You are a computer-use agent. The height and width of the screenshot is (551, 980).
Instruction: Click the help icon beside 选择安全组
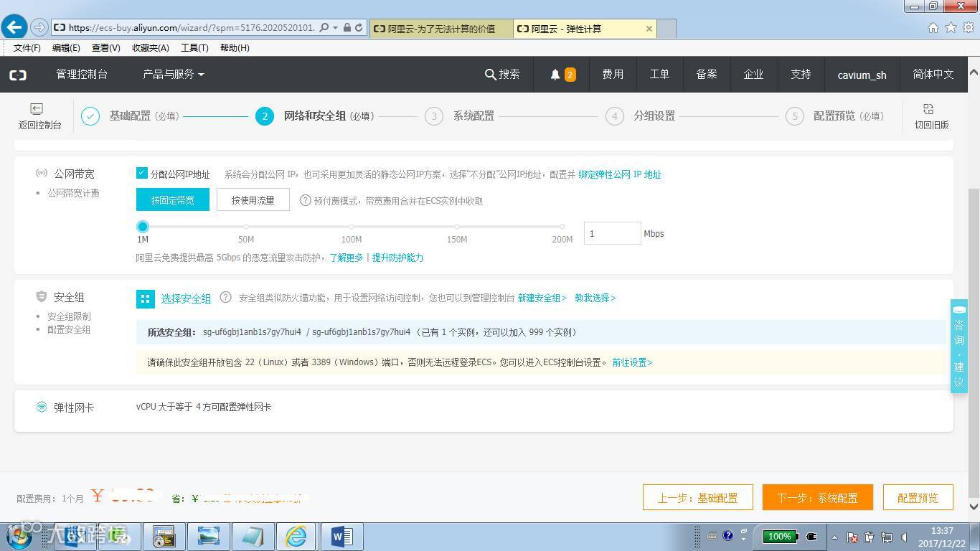(x=225, y=297)
